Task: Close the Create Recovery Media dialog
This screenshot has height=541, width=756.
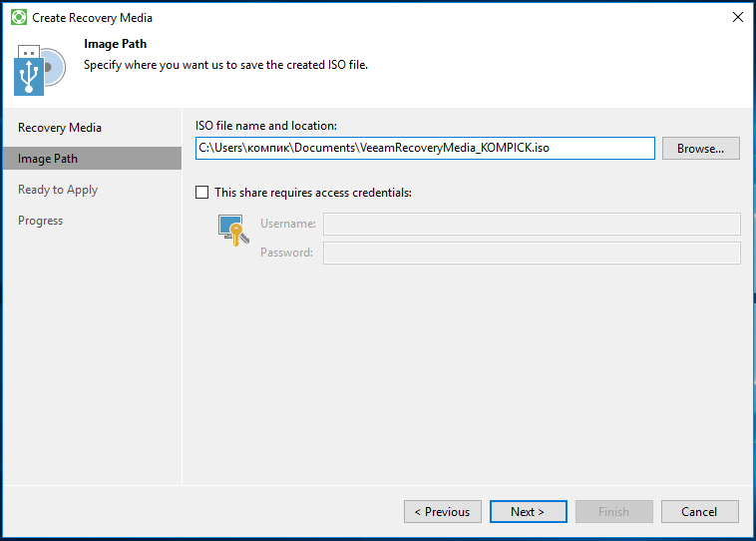Action: pyautogui.click(x=737, y=17)
